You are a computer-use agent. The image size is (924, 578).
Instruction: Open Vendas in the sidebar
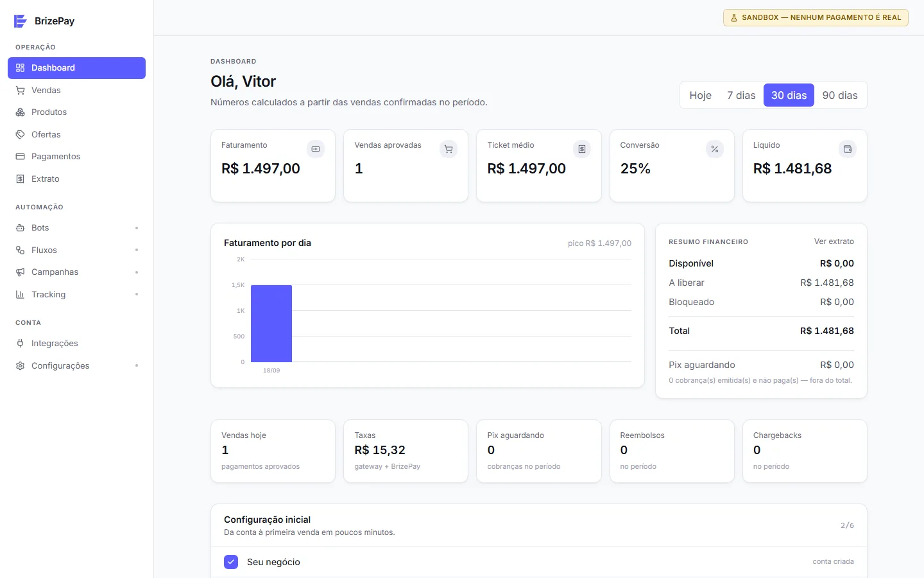pyautogui.click(x=76, y=91)
